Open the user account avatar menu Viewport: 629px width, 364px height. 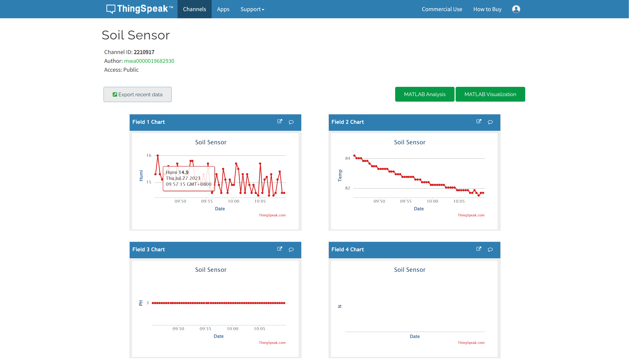(x=516, y=9)
